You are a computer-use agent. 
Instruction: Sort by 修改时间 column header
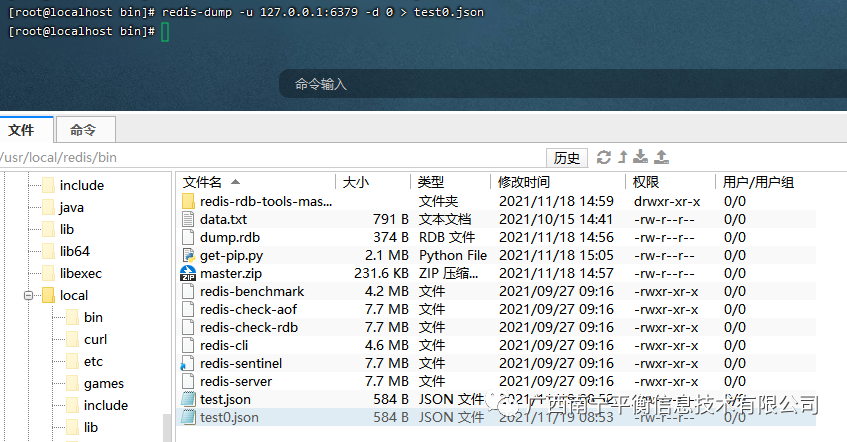click(x=558, y=182)
